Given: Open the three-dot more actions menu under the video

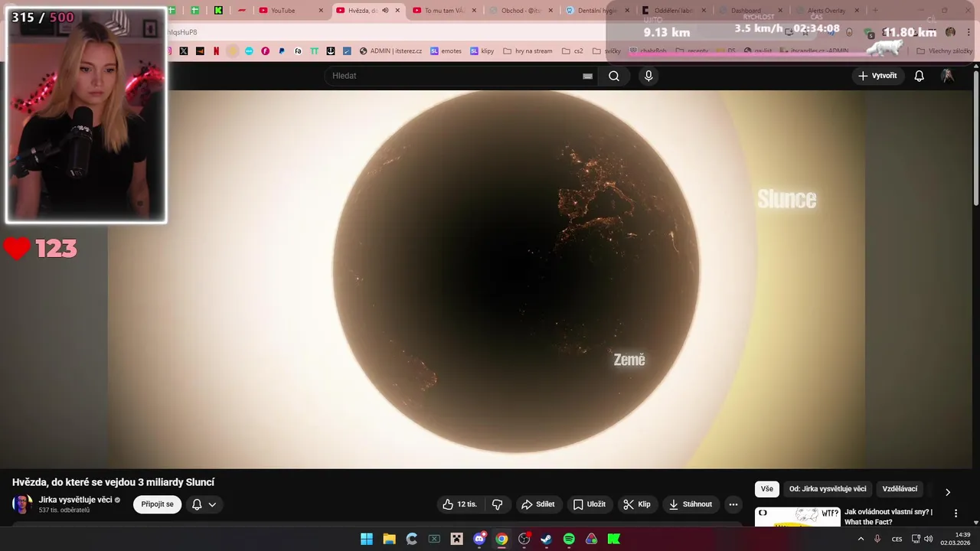Looking at the screenshot, I should [x=733, y=504].
